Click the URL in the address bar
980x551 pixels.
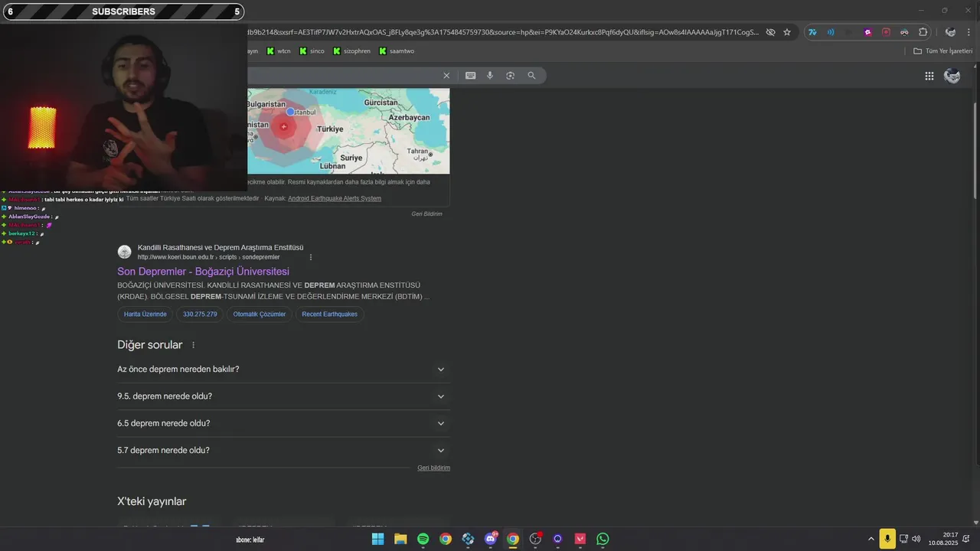[501, 32]
